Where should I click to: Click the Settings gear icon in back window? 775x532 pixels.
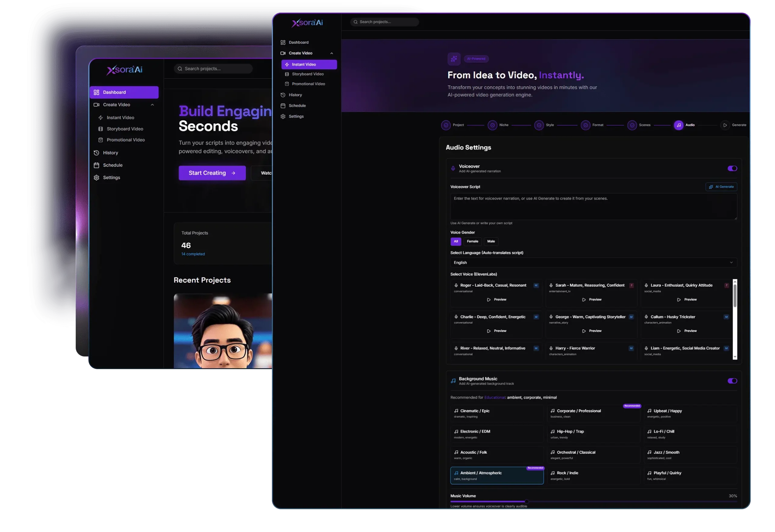point(97,178)
